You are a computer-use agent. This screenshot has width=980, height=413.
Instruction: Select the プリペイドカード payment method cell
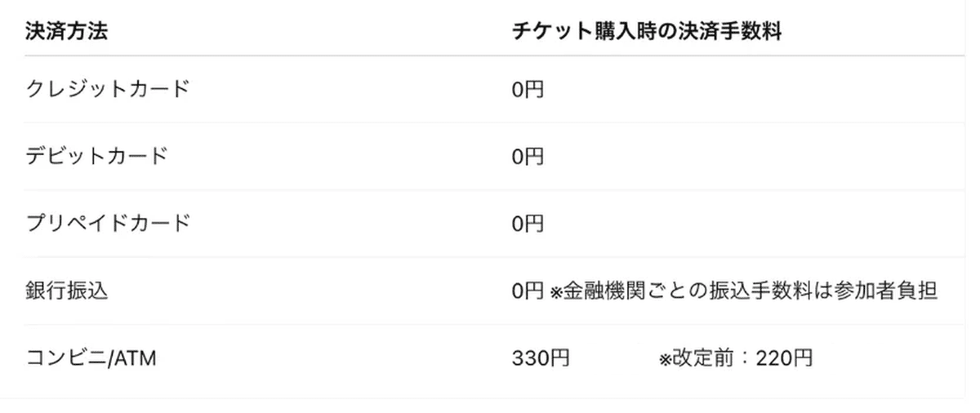108,222
